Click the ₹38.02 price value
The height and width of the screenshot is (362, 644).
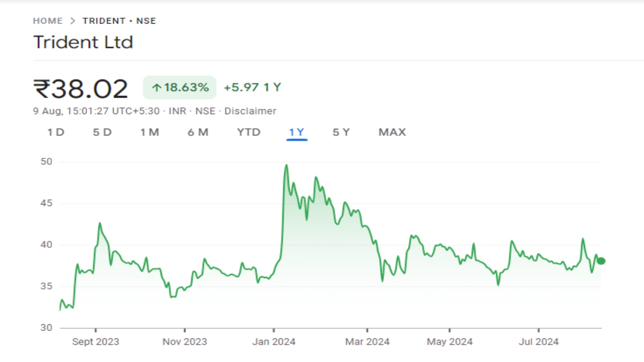point(80,89)
